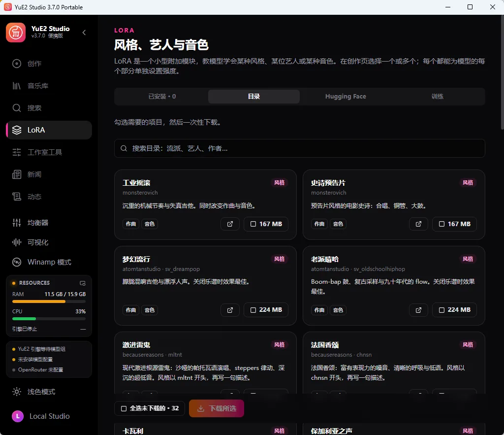Click the 史诗预告片 card title
This screenshot has height=435, width=504.
328,183
